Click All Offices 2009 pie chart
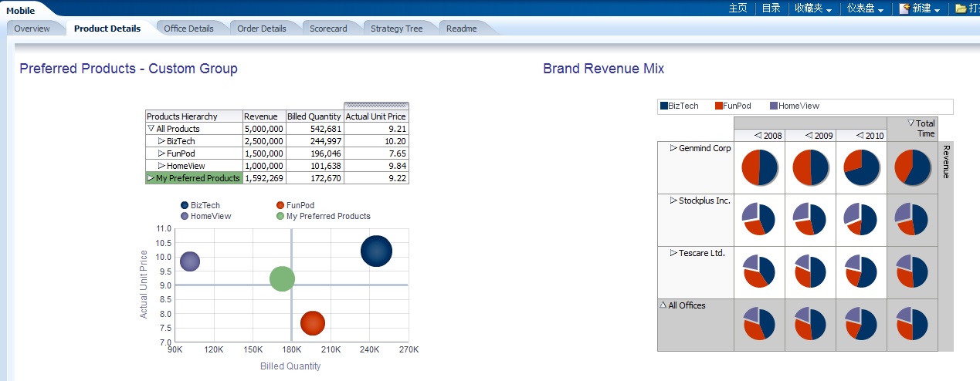 [x=810, y=324]
